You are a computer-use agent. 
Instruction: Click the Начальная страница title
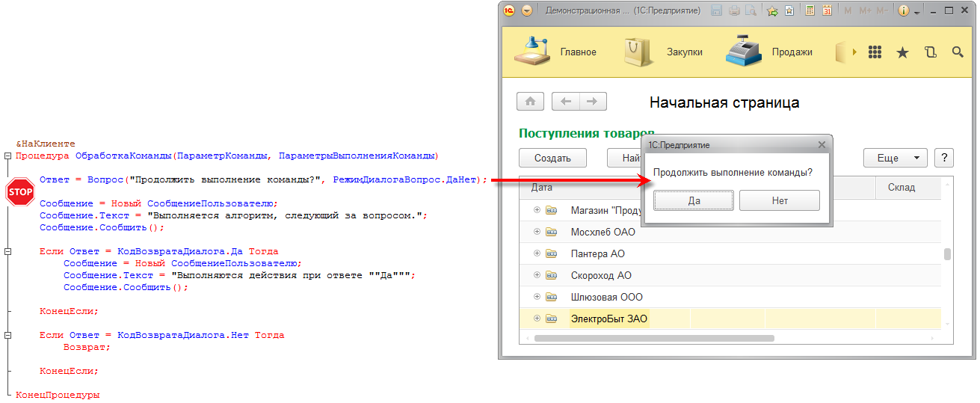pyautogui.click(x=724, y=102)
